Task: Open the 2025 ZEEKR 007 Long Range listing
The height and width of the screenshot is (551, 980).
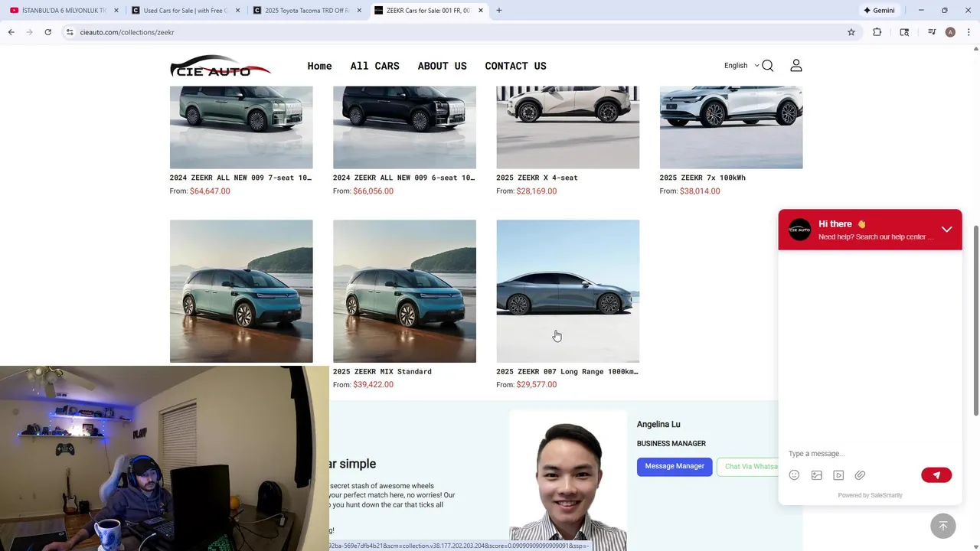Action: point(567,371)
